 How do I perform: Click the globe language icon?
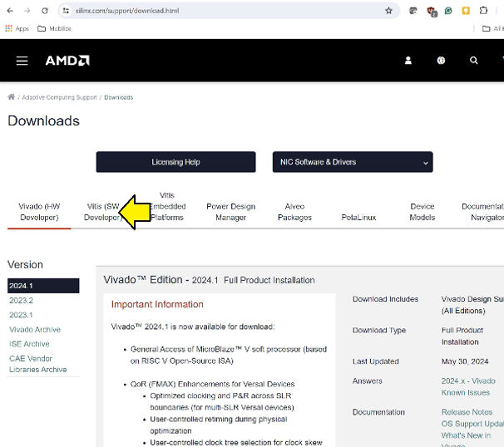(x=441, y=61)
